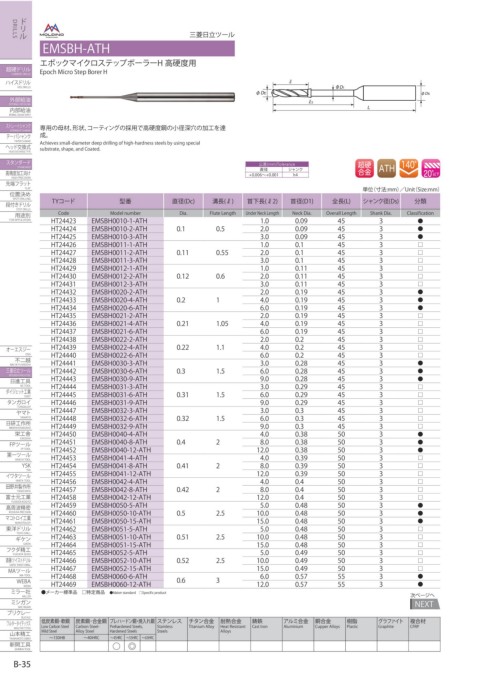This screenshot has width=480, height=679.
Task: Click the drill product photo
Action: (152, 97)
